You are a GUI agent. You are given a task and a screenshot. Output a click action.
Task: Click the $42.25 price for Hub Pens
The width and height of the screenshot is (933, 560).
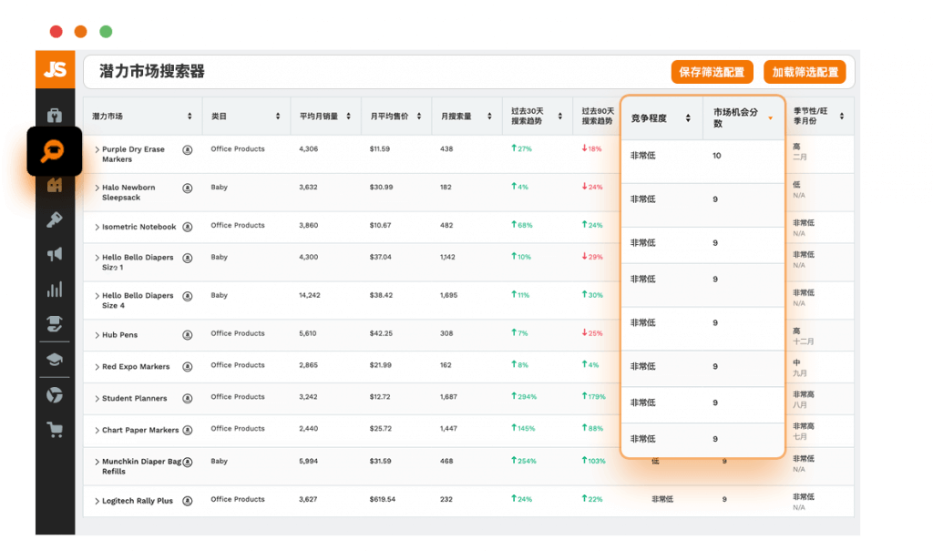(x=381, y=333)
